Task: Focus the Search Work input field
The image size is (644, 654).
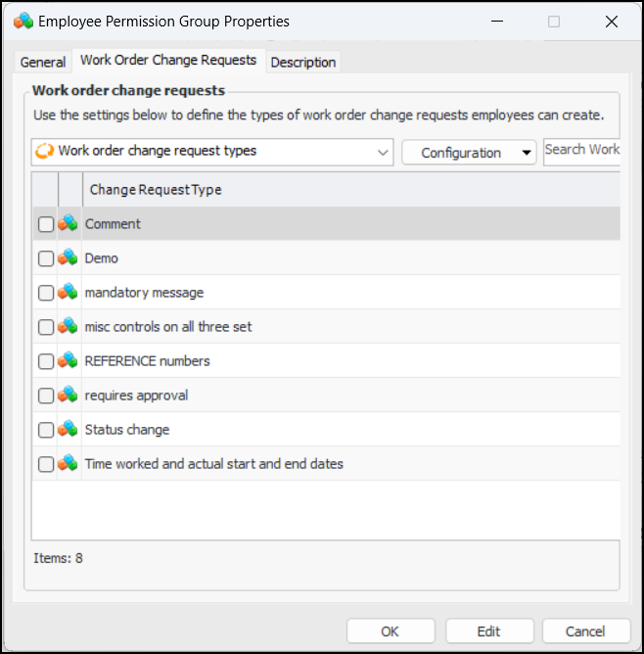Action: click(581, 150)
